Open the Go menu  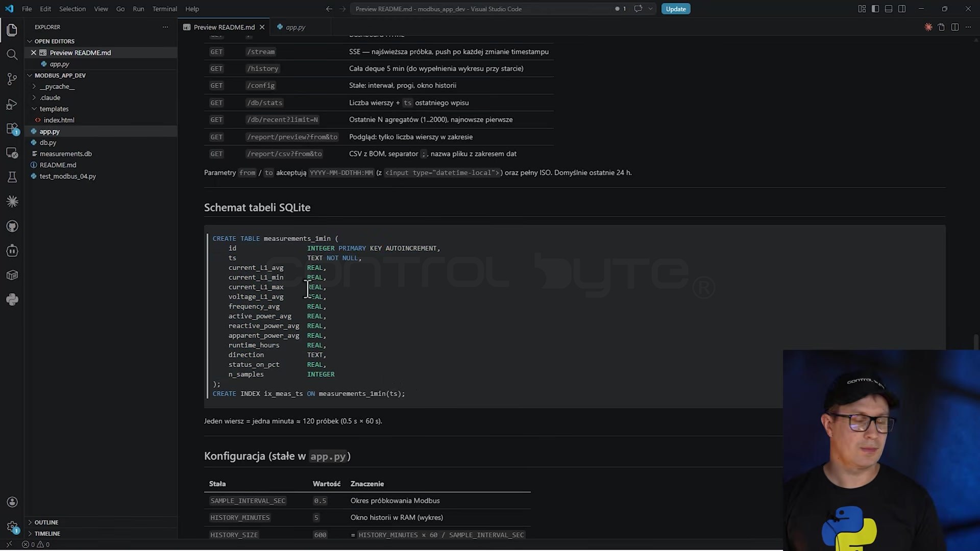coord(120,9)
